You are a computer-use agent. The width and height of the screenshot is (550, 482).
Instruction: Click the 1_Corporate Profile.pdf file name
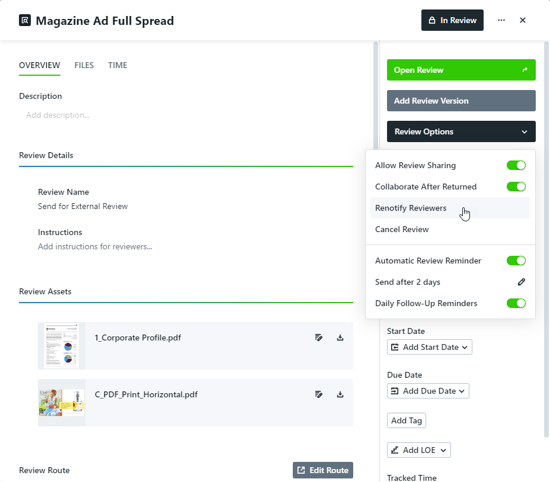click(x=138, y=337)
